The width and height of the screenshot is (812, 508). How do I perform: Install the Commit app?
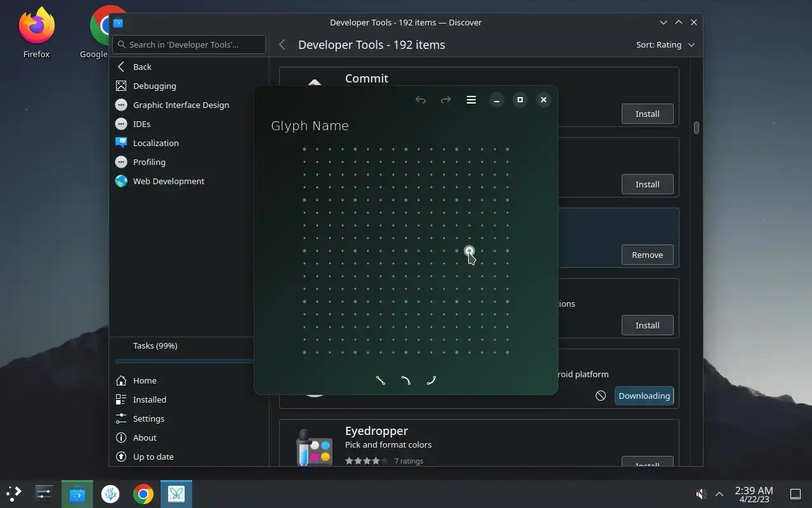pyautogui.click(x=647, y=114)
